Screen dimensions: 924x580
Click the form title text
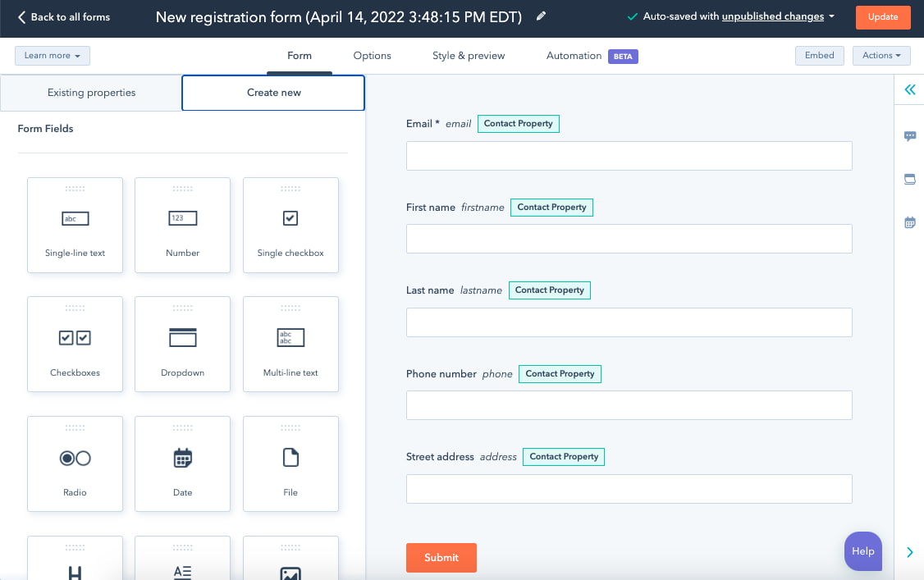coord(339,17)
